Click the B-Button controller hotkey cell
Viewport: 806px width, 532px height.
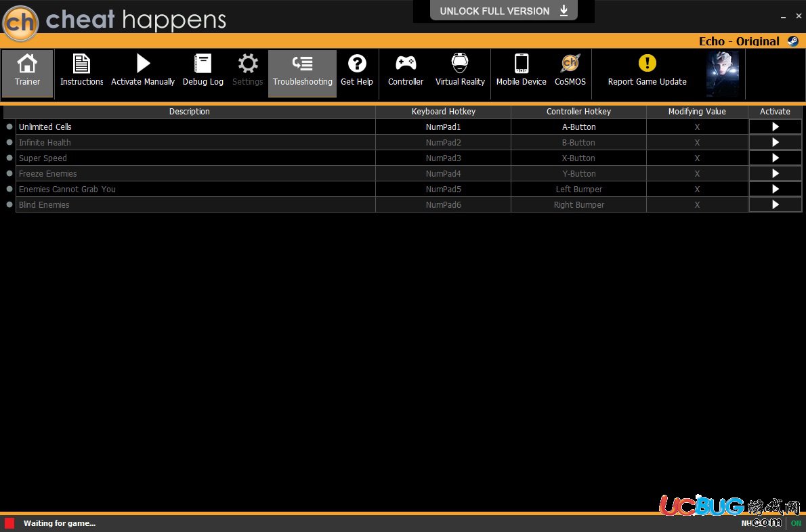click(579, 142)
